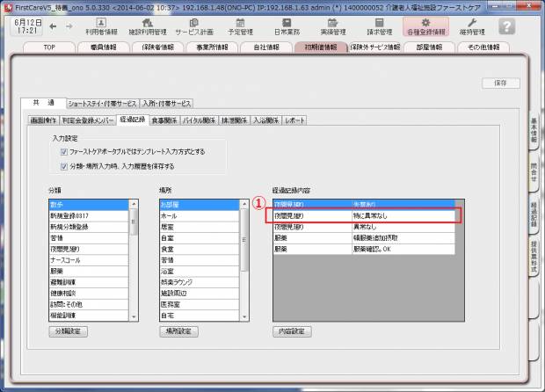Click the 保存 button
The image size is (545, 392).
500,83
